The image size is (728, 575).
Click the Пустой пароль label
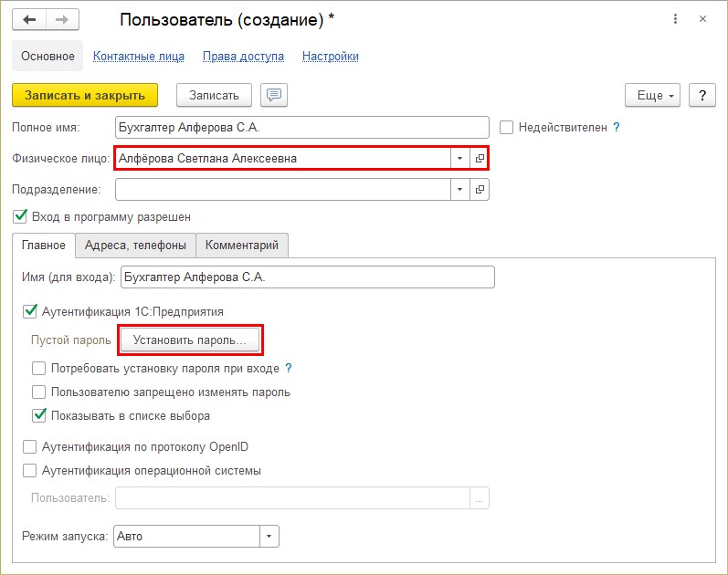tap(71, 340)
